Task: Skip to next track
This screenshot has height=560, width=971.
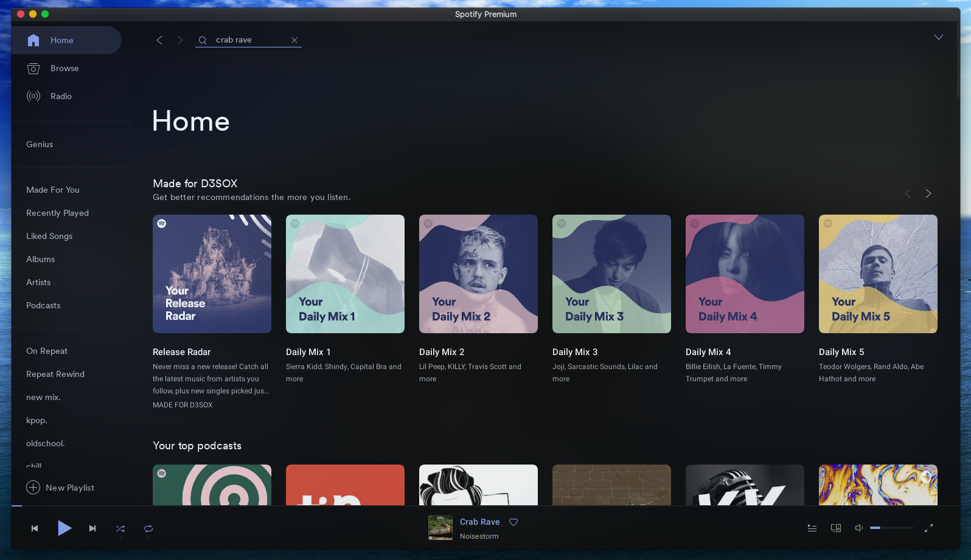Action: point(92,528)
